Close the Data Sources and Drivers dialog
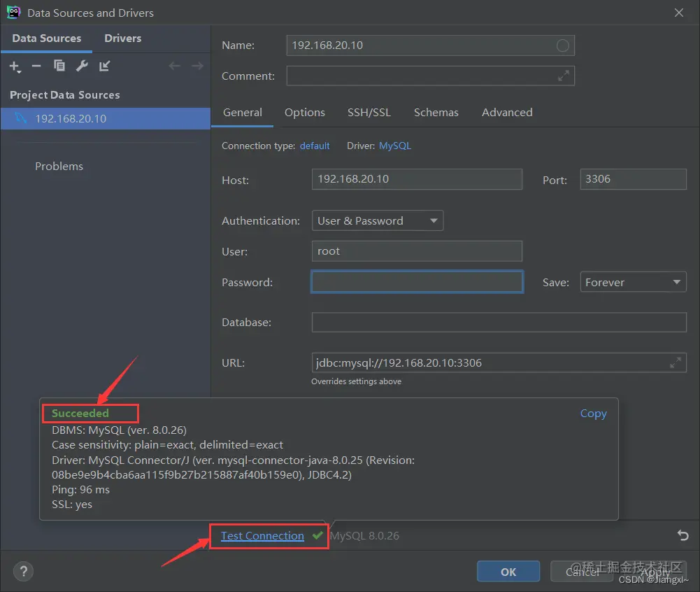Screen dimensions: 700x592 (678, 13)
